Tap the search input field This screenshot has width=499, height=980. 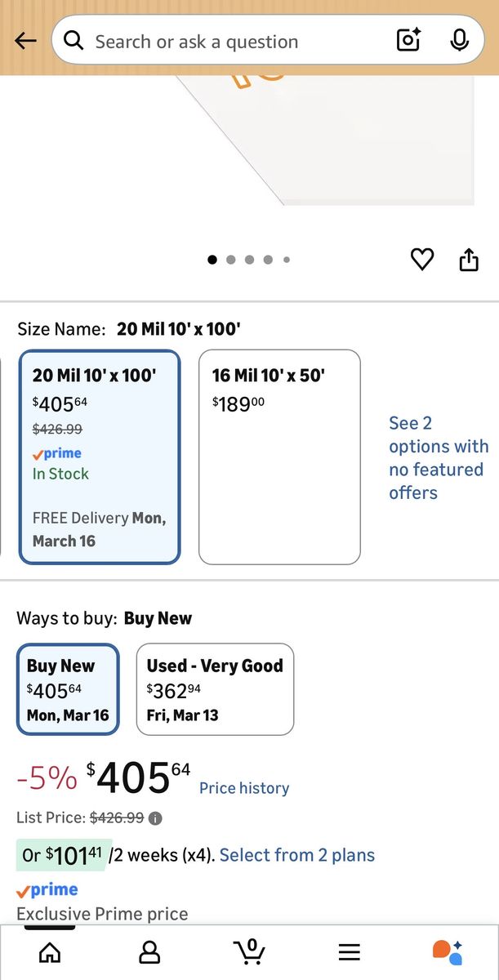coord(237,41)
